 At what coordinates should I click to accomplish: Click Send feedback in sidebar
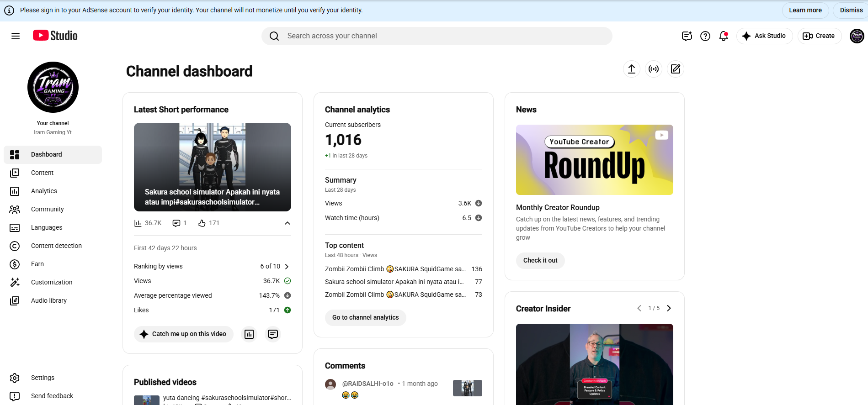pyautogui.click(x=53, y=396)
